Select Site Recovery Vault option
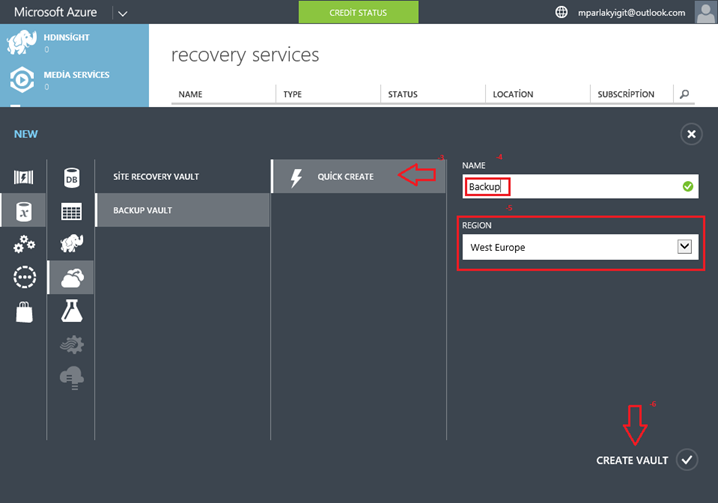The image size is (718, 503). (156, 177)
